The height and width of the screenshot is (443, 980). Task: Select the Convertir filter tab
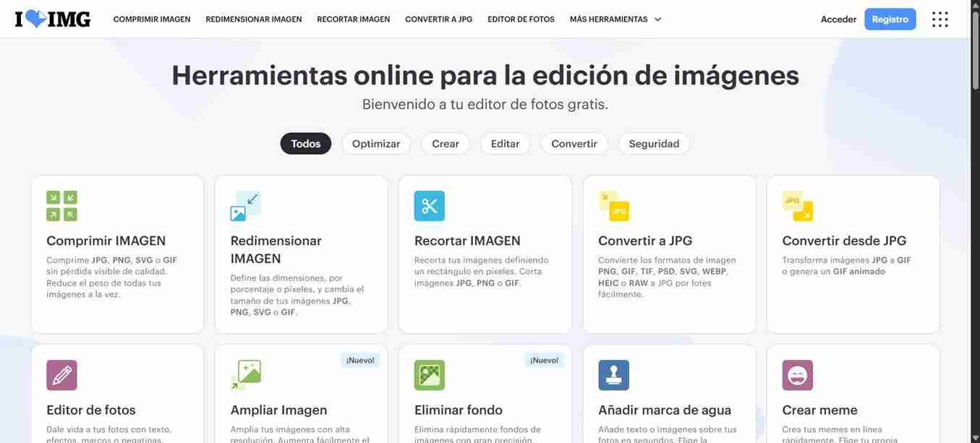574,144
